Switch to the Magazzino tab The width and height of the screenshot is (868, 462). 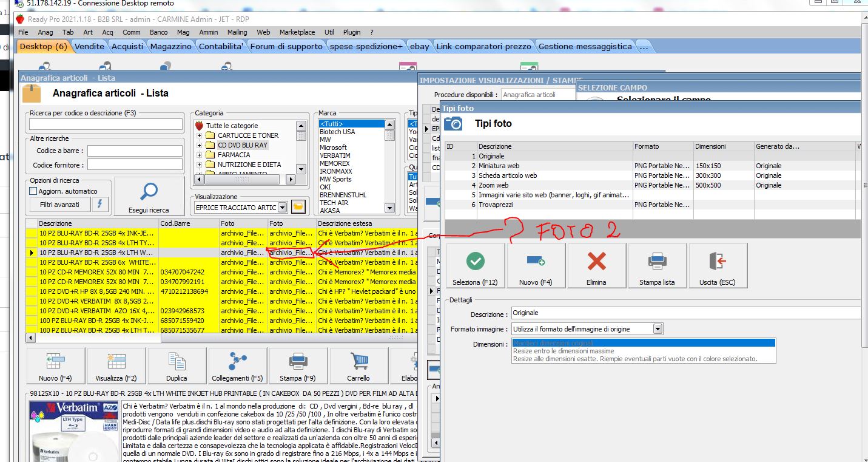pos(171,46)
